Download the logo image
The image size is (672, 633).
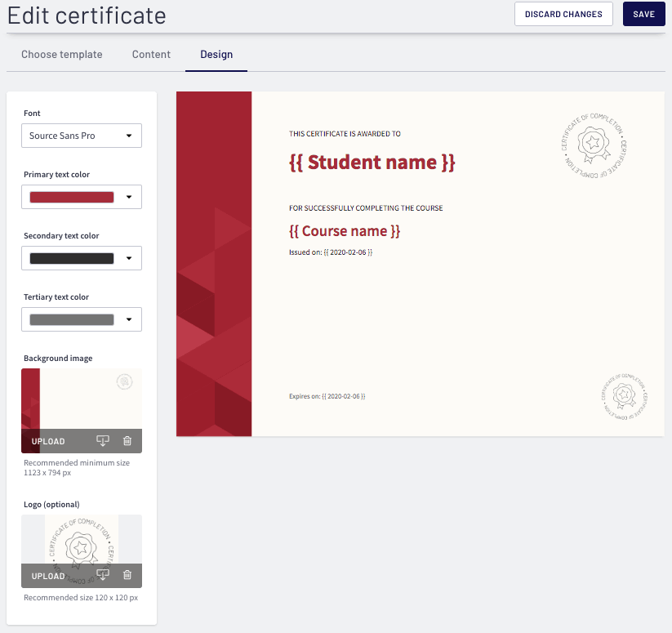coord(102,575)
